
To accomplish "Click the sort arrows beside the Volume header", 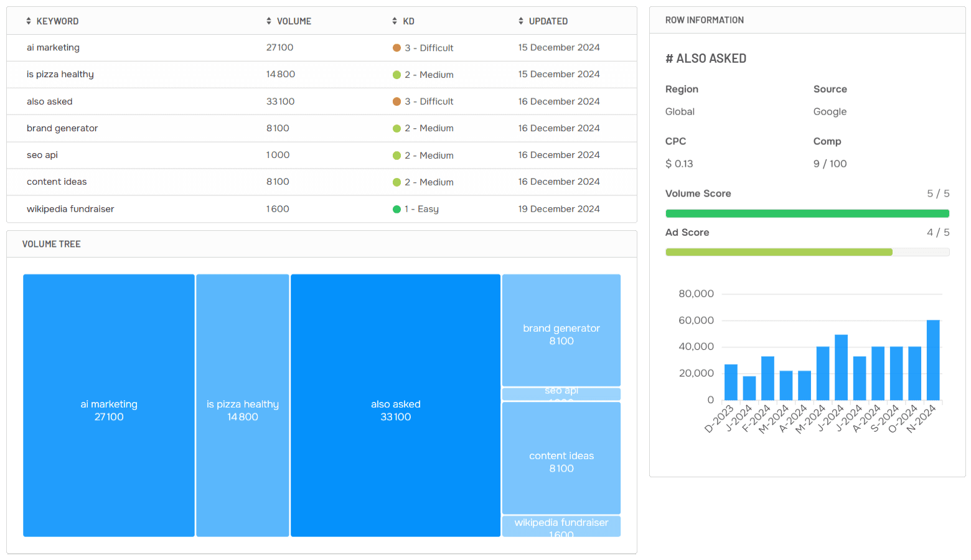I will click(x=269, y=21).
